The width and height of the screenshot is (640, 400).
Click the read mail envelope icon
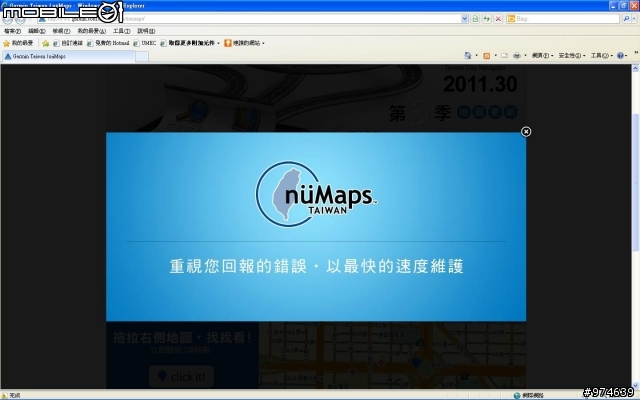click(504, 56)
